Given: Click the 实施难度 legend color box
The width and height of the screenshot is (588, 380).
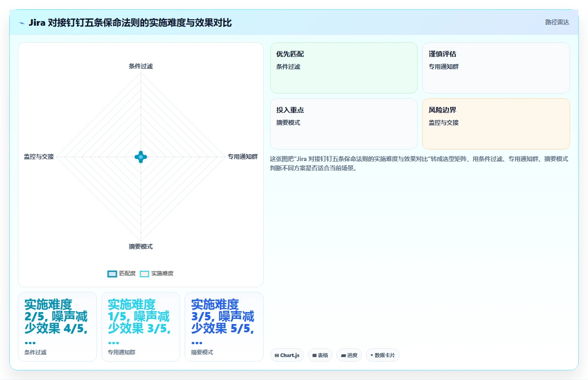Looking at the screenshot, I should (x=144, y=274).
